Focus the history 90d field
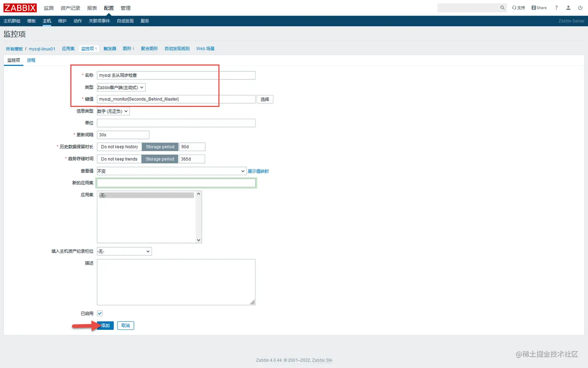The image size is (588, 368). click(x=192, y=147)
